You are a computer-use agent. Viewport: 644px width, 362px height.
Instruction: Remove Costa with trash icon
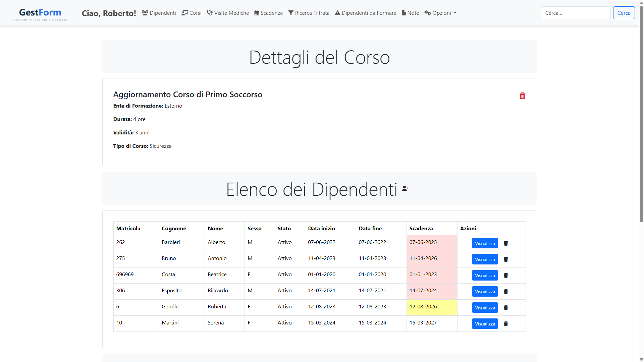pyautogui.click(x=506, y=276)
